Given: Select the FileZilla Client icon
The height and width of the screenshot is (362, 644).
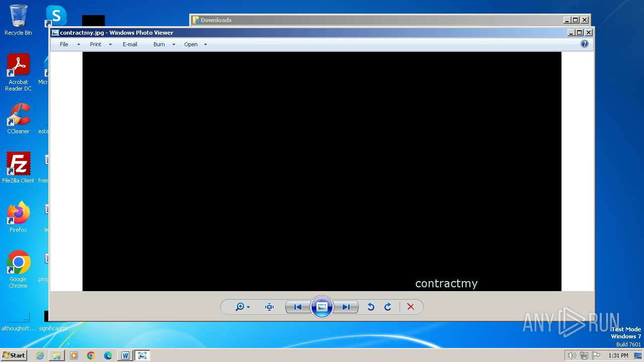Looking at the screenshot, I should pos(18,167).
